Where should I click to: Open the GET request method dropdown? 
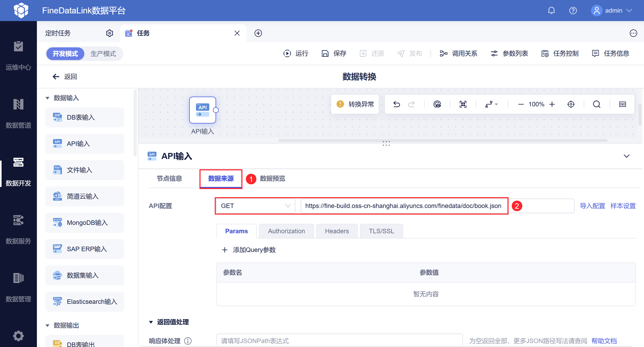click(x=256, y=206)
